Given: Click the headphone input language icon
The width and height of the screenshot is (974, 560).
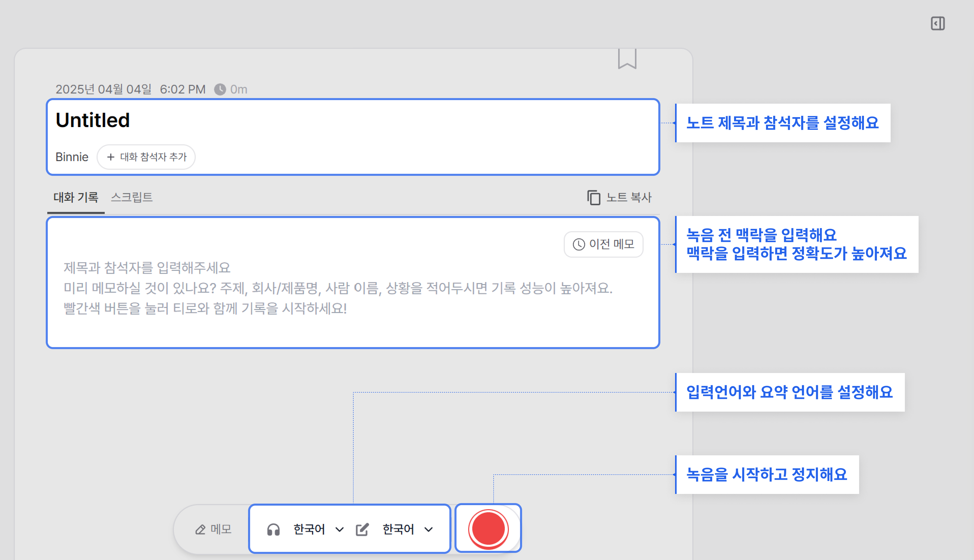Looking at the screenshot, I should (273, 530).
